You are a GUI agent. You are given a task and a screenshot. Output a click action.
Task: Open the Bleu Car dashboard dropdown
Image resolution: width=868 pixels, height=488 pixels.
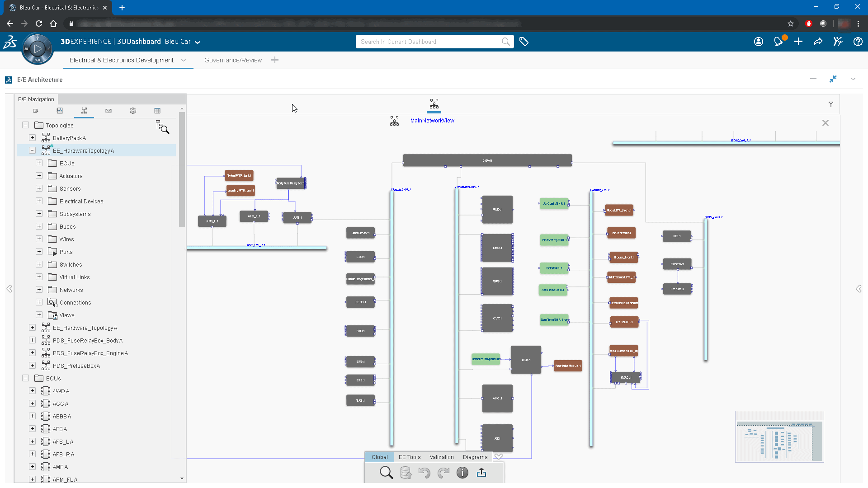[198, 42]
